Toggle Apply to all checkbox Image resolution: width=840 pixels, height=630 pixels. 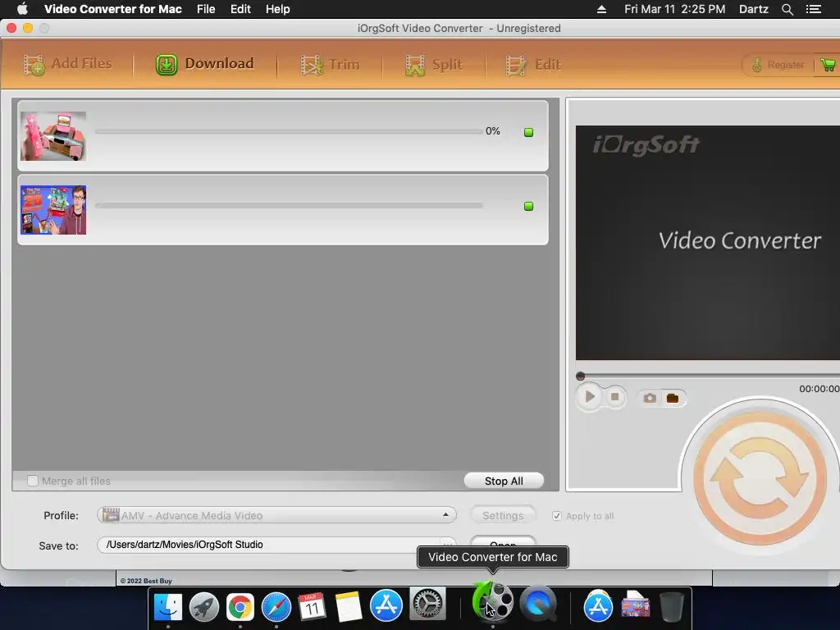(x=557, y=515)
